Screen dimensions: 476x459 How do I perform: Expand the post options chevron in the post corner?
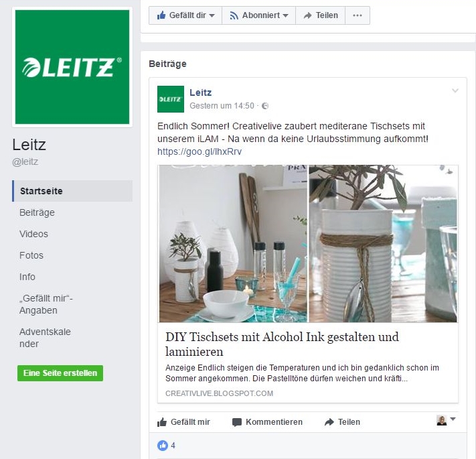click(x=455, y=90)
